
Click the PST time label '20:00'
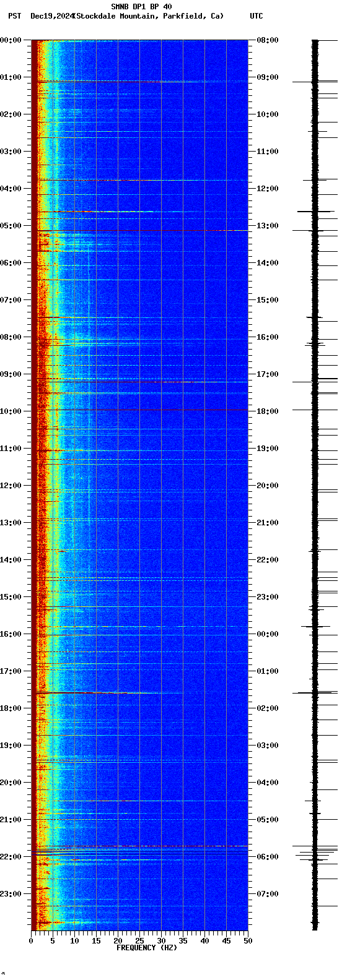point(11,783)
